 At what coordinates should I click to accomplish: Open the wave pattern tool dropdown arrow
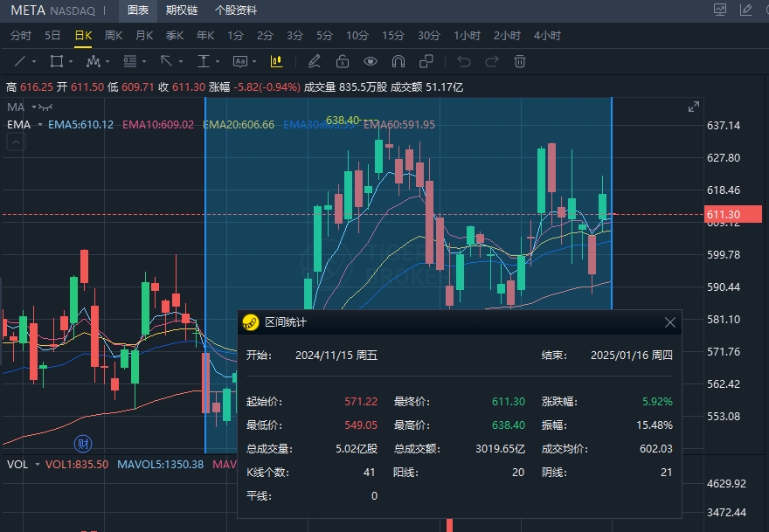coord(107,62)
